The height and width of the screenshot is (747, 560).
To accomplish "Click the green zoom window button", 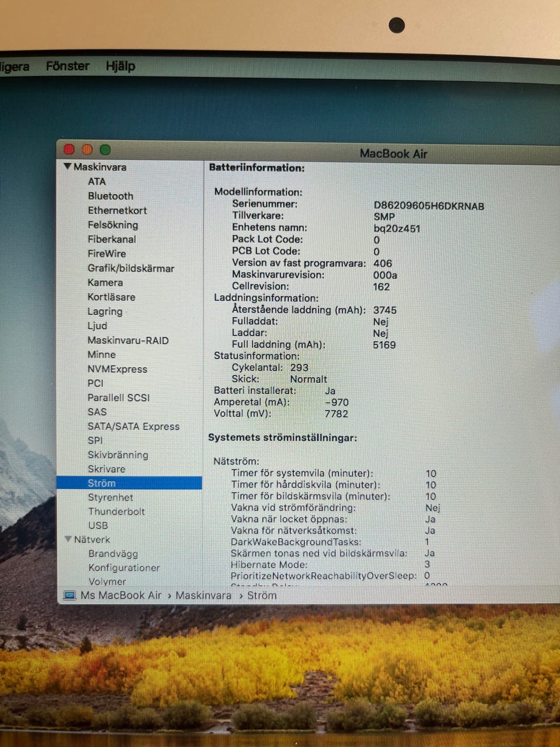I will click(x=106, y=150).
